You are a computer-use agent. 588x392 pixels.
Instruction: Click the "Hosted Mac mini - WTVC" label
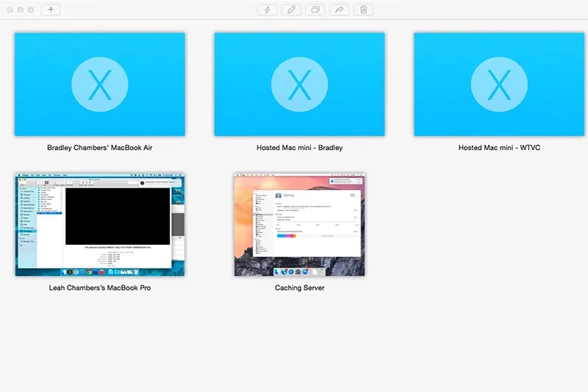tap(499, 147)
